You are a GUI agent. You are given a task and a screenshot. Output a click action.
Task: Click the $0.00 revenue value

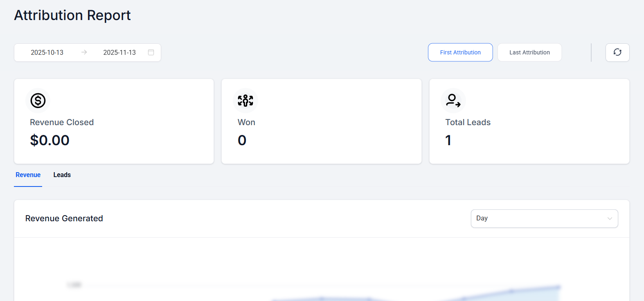point(50,140)
